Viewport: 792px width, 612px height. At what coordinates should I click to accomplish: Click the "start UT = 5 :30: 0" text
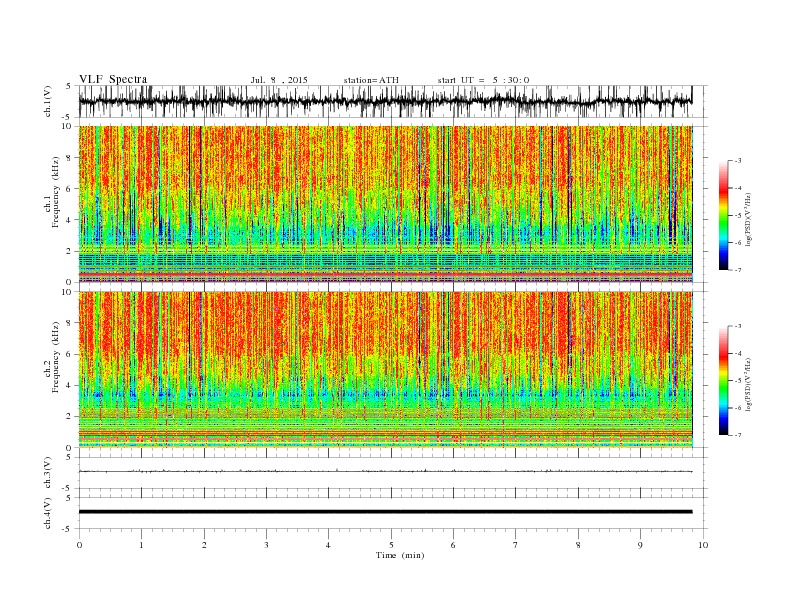pos(483,80)
